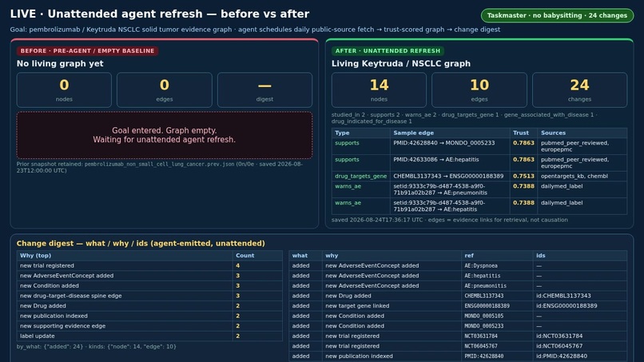Click the 'what' column header
The image size is (644, 362).
(x=305, y=256)
